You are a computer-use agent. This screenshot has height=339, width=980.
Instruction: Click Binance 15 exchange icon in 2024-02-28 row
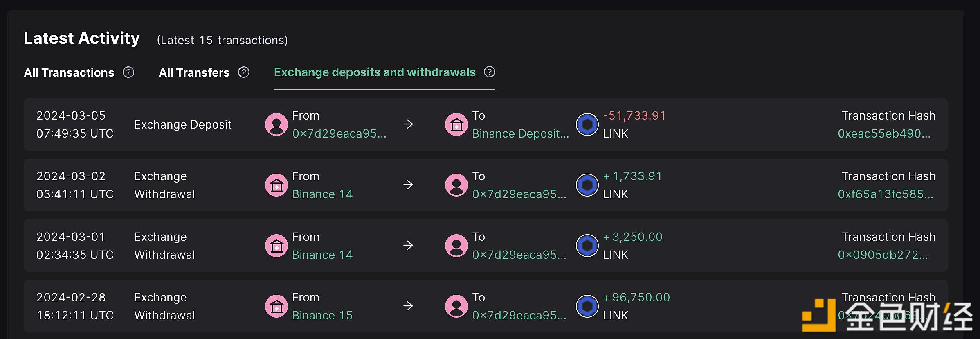(276, 306)
